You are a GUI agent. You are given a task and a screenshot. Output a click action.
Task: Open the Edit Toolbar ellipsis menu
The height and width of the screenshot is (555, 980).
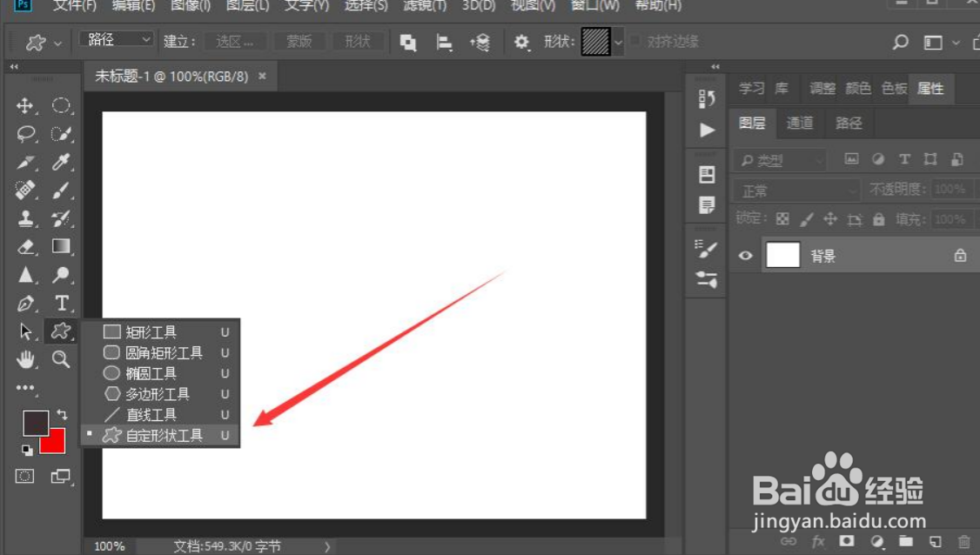click(x=25, y=388)
